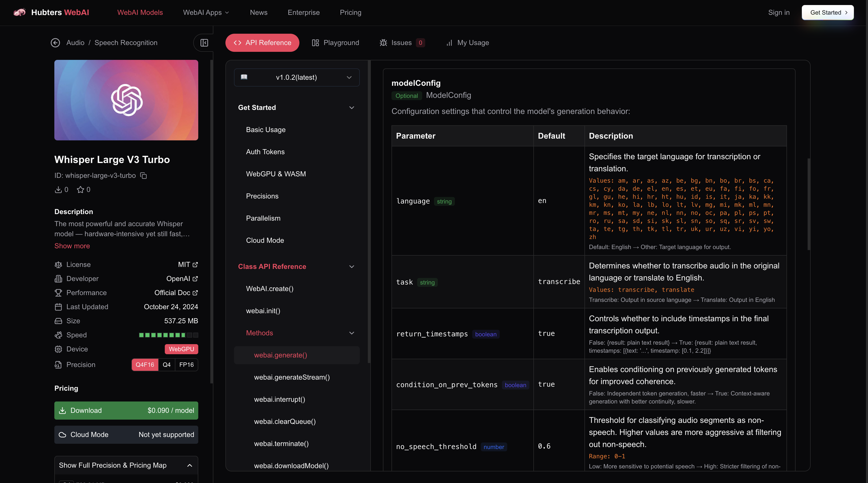Viewport: 868px width, 483px height.
Task: Switch to the Playground tab
Action: tap(336, 43)
